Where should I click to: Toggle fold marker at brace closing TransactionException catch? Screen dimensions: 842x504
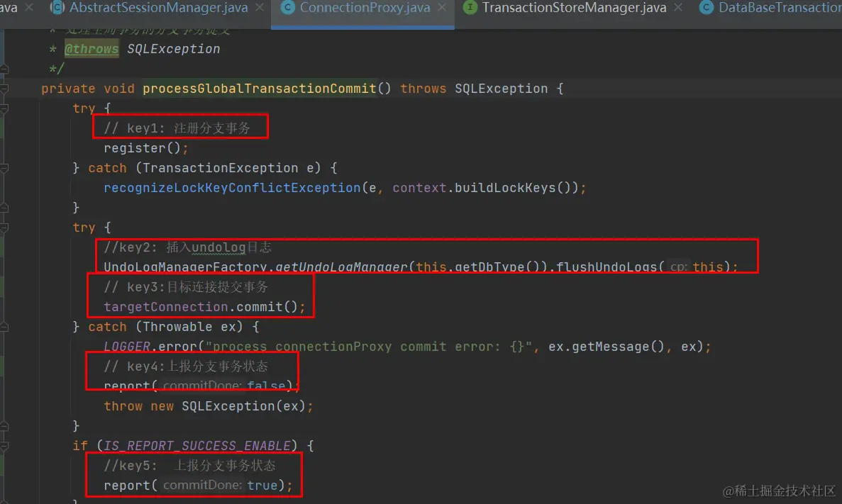(4, 208)
